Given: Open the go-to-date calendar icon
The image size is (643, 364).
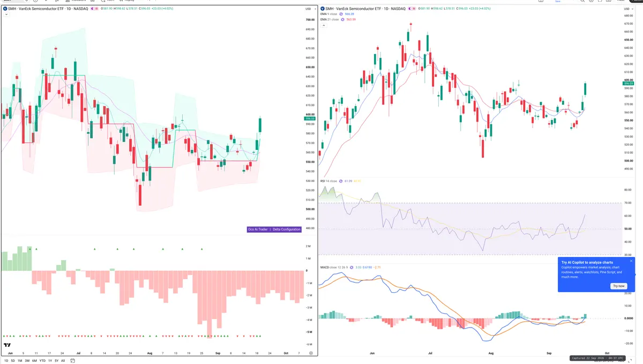Looking at the screenshot, I should pyautogui.click(x=71, y=360).
